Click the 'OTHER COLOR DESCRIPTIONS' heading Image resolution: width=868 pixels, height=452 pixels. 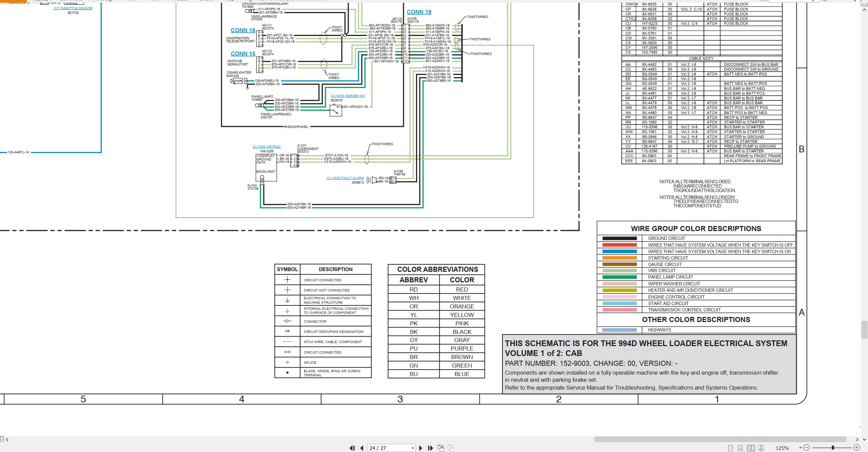click(696, 319)
